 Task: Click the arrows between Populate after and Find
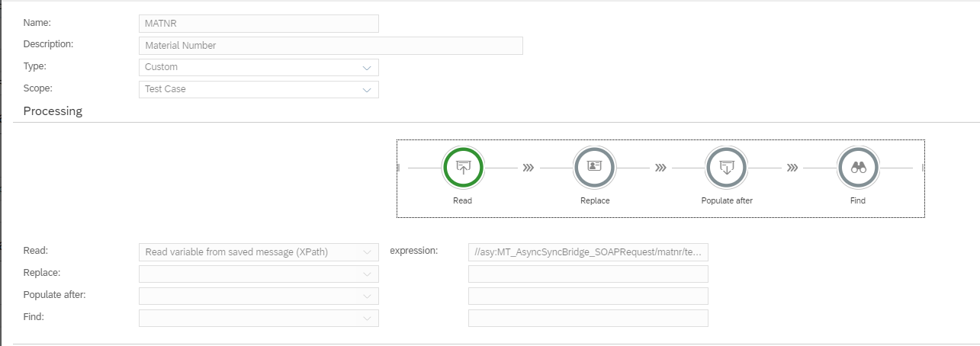792,168
